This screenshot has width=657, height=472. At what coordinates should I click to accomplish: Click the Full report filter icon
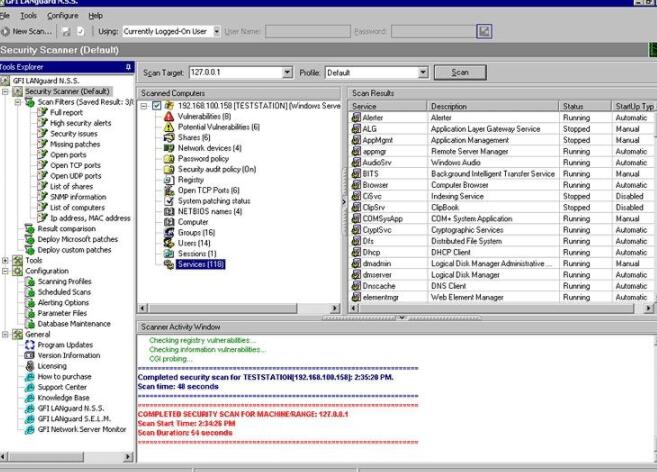tap(42, 112)
